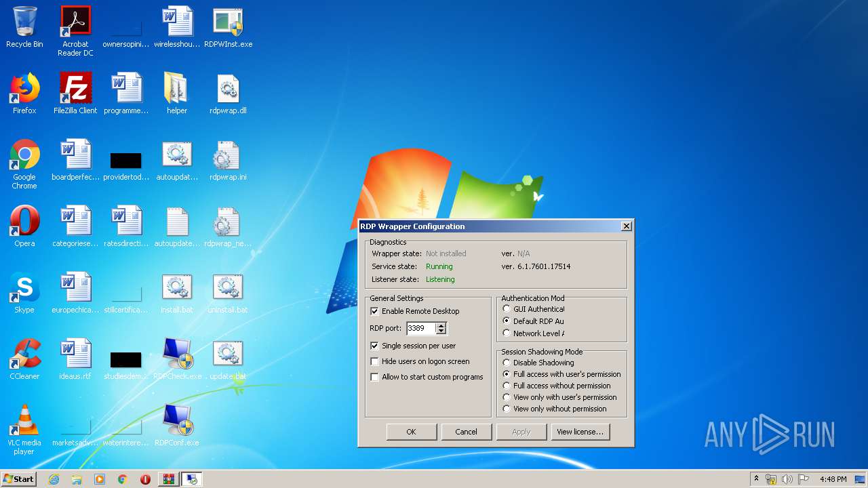Select the update.bat file icon
The height and width of the screenshot is (488, 868).
point(228,359)
